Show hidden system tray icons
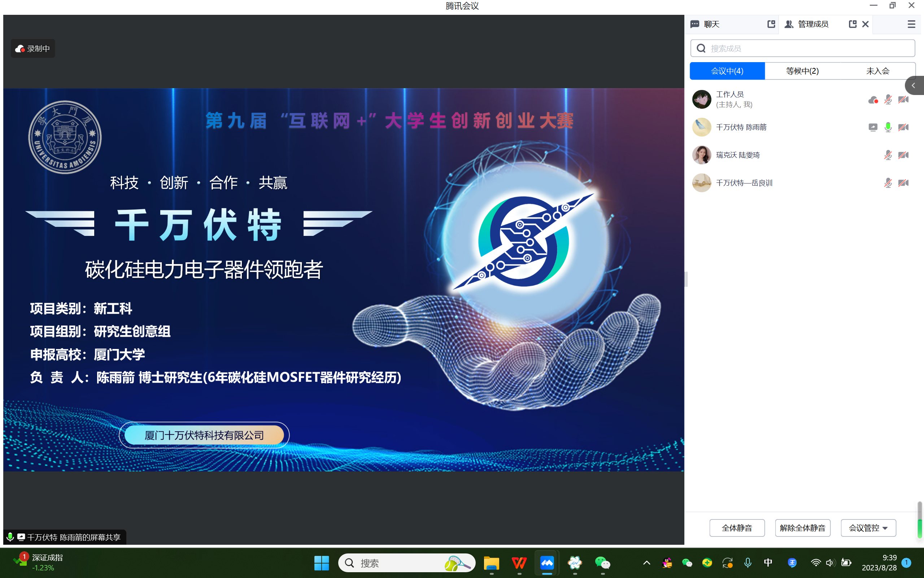Viewport: 924px width, 578px height. click(647, 563)
